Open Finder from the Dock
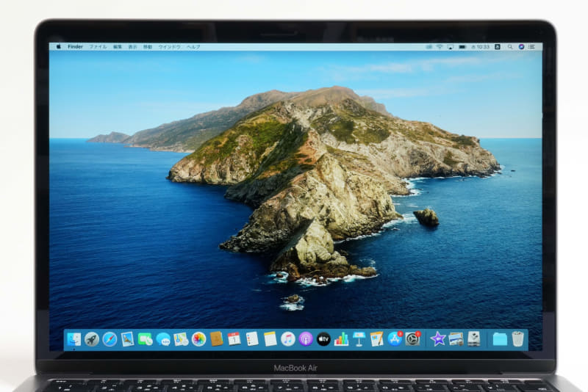Image resolution: width=588 pixels, height=392 pixels. [74, 340]
